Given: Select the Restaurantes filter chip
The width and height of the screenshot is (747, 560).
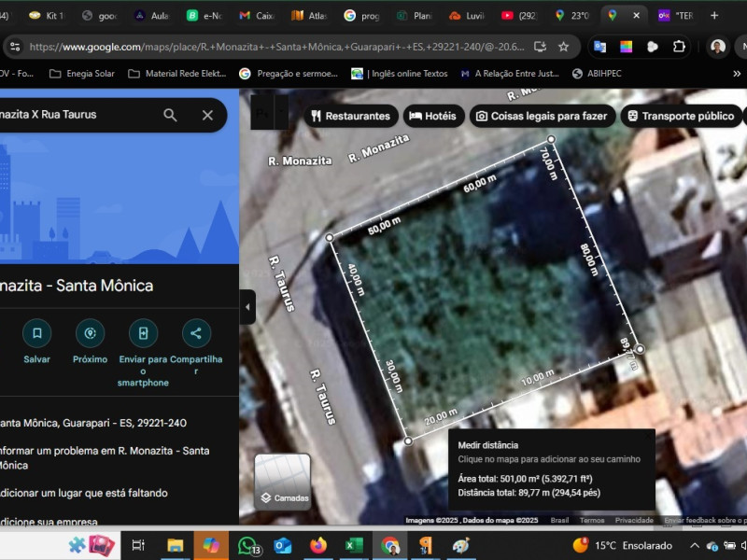Looking at the screenshot, I should pyautogui.click(x=351, y=116).
